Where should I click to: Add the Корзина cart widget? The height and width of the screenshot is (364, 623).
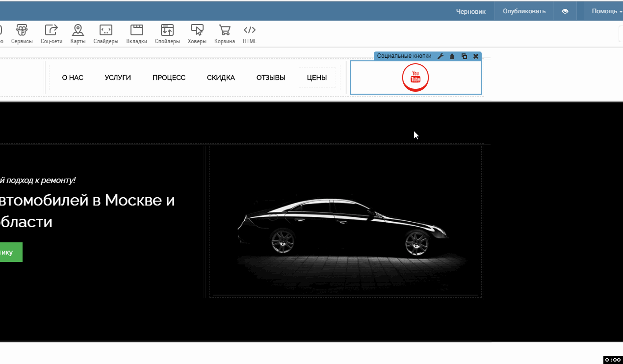(224, 34)
